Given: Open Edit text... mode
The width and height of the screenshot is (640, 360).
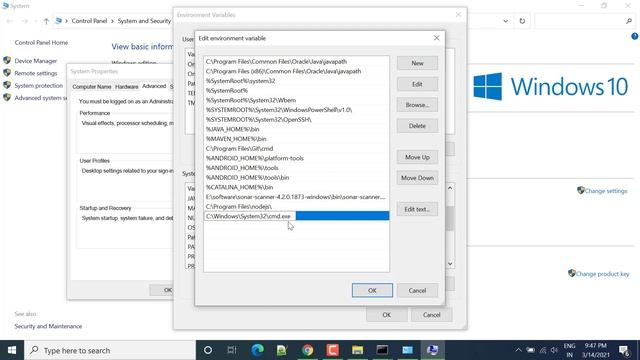Looking at the screenshot, I should pos(417,209).
